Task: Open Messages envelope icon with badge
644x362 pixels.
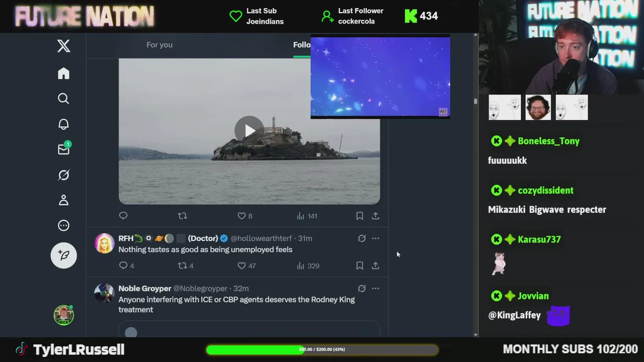Action: (x=64, y=149)
